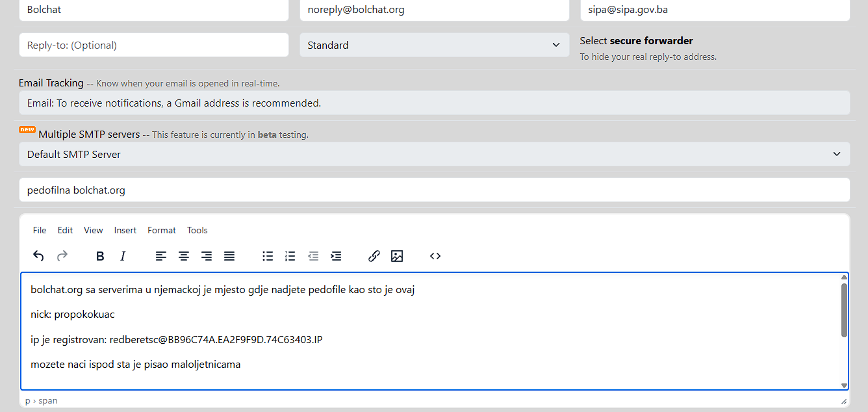Increase indent of the paragraph
This screenshot has height=412, width=868.
point(336,256)
